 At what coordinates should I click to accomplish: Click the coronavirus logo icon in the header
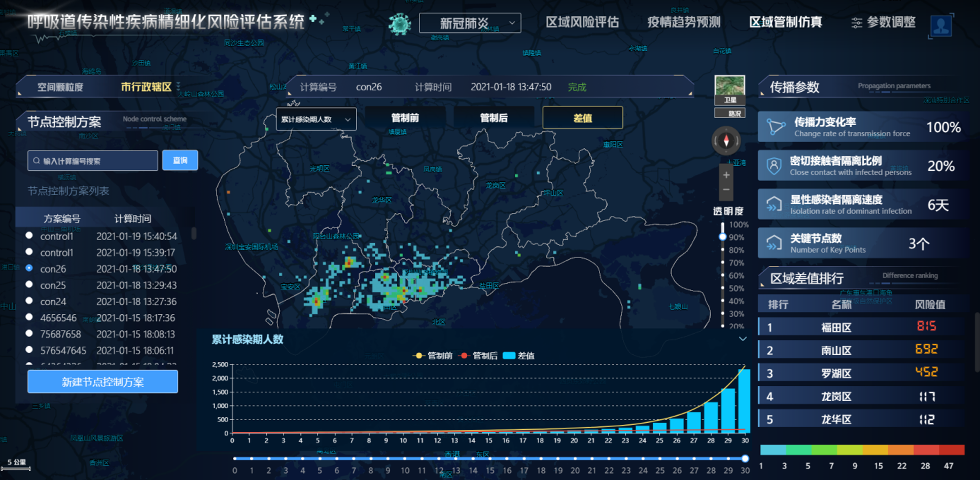400,24
